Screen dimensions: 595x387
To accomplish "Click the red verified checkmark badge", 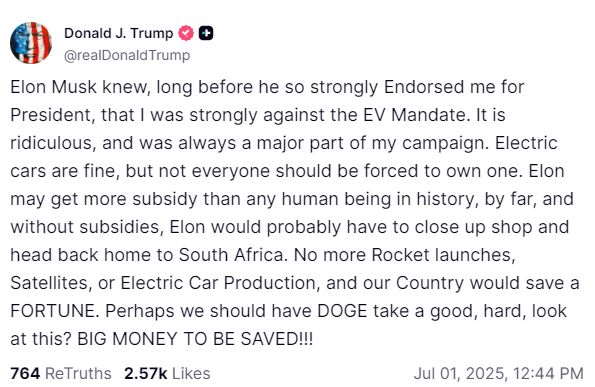I will 186,33.
